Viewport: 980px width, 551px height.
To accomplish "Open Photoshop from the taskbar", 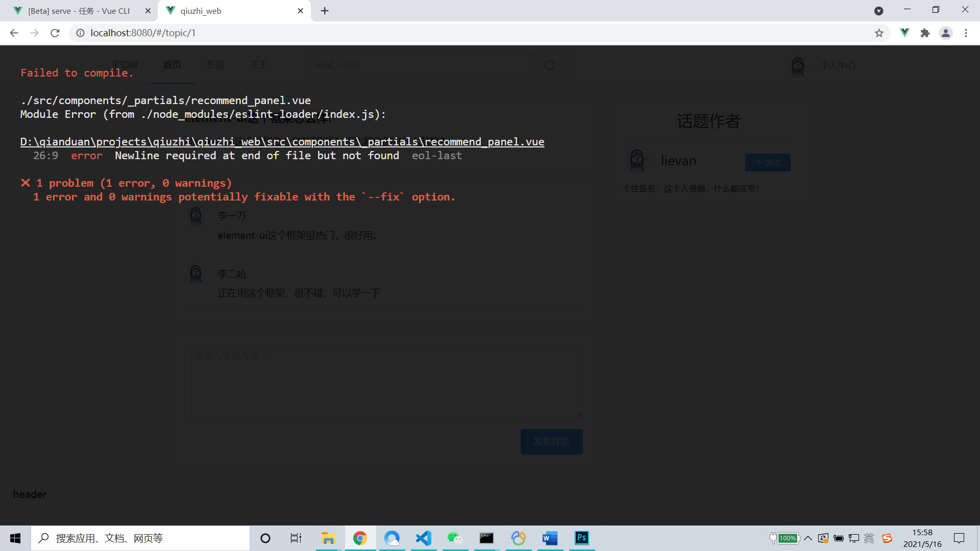I will click(x=581, y=538).
